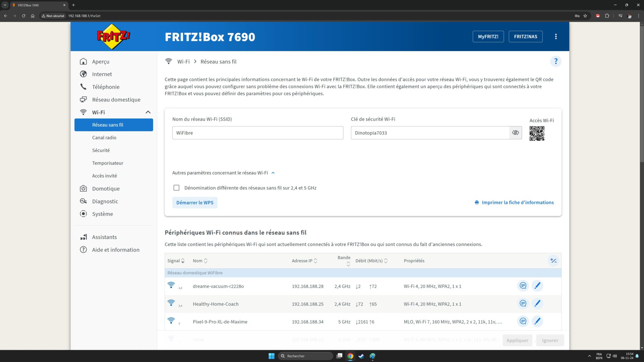Image resolution: width=644 pixels, height=362 pixels.
Task: Enable different names for 2,4 and 5 GHz
Action: click(176, 188)
